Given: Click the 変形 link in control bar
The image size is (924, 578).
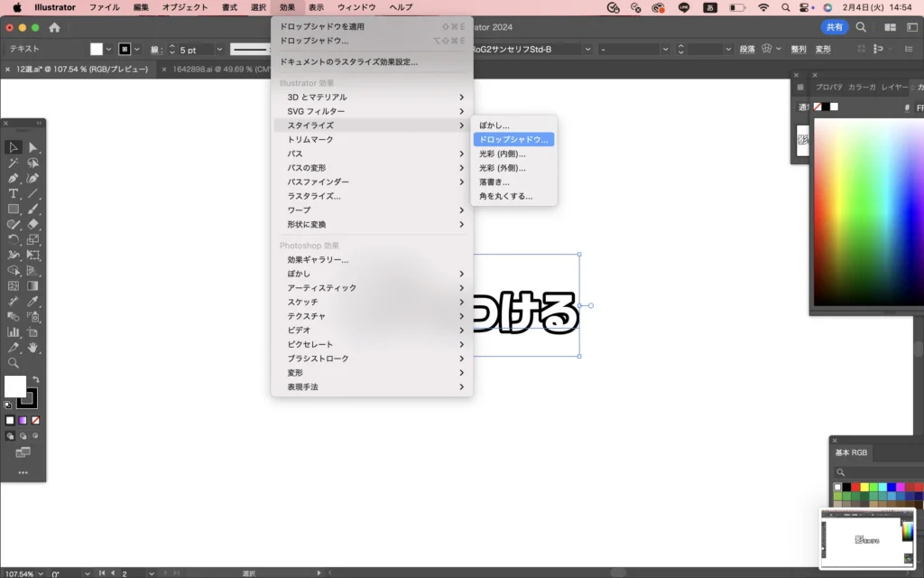Looking at the screenshot, I should click(823, 49).
